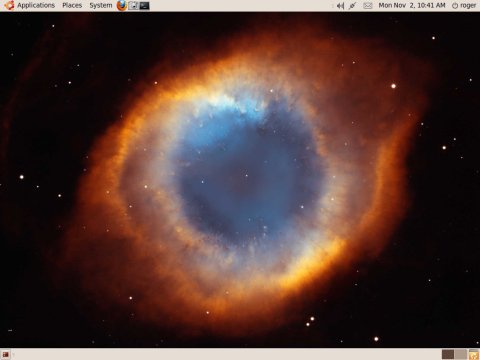
Task: Open the Trash applet
Action: pos(474,354)
